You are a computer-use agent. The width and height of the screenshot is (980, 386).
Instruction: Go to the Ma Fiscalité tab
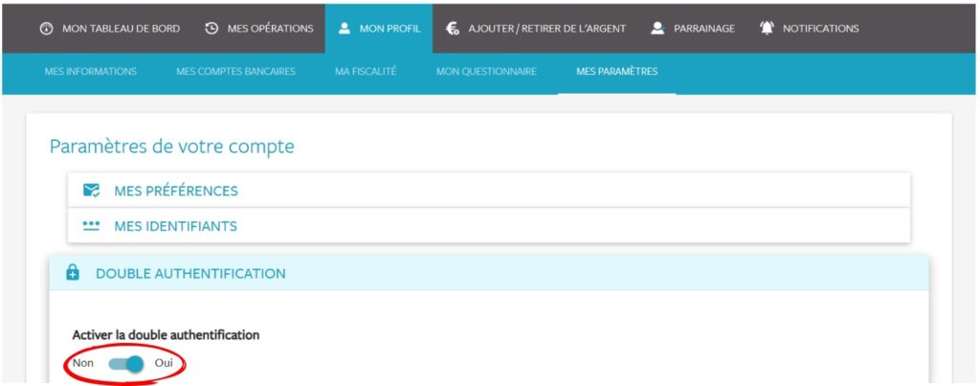[366, 71]
